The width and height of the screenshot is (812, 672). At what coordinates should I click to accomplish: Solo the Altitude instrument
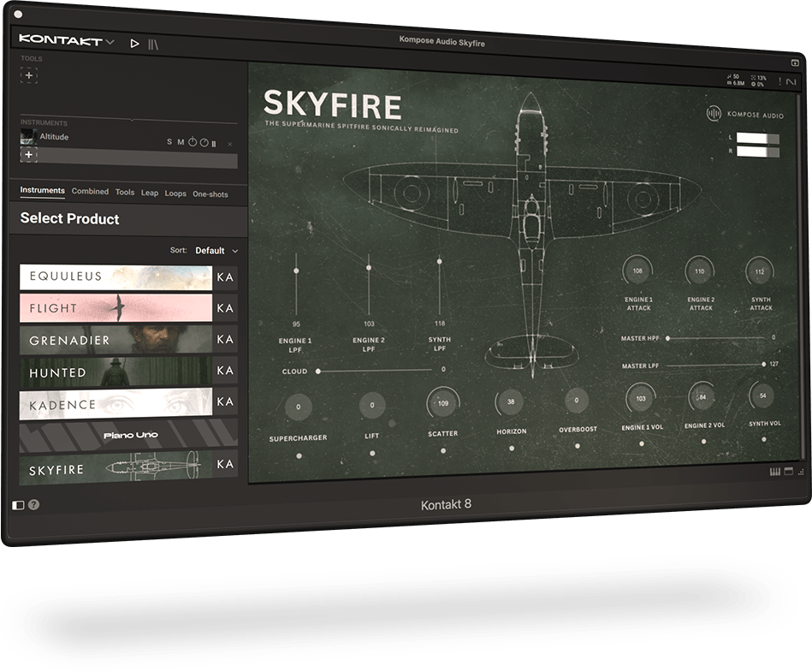point(169,142)
